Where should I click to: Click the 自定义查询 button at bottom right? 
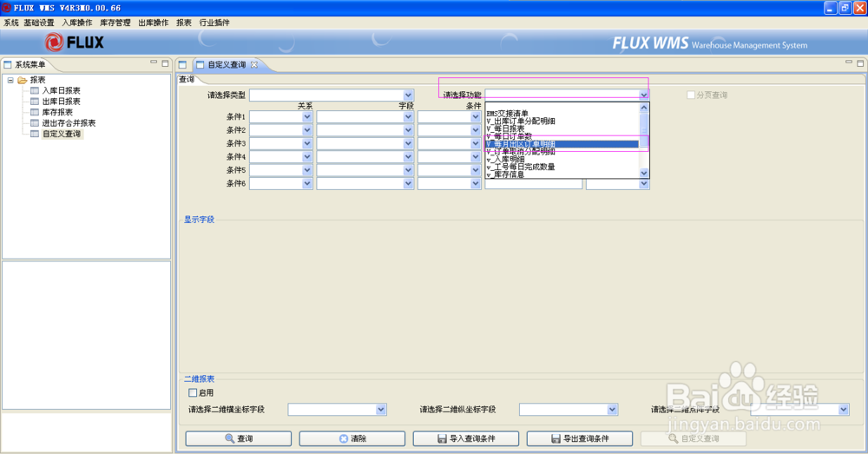[x=694, y=438]
